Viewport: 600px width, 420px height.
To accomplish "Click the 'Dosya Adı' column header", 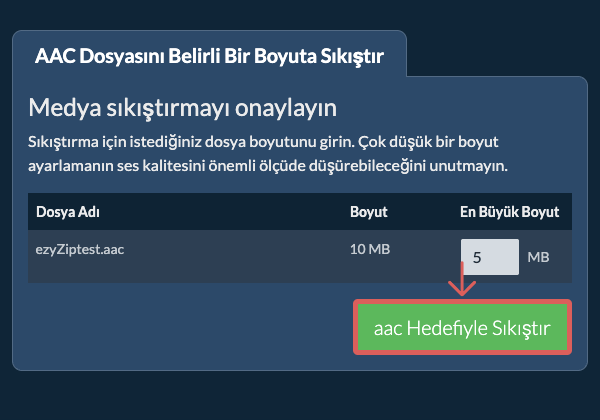I will 68,212.
